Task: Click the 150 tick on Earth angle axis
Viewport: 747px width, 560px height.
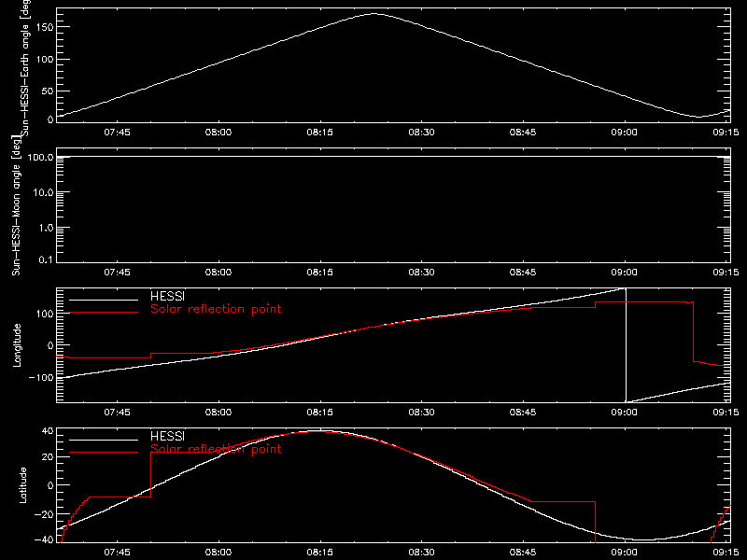Action: pyautogui.click(x=45, y=27)
